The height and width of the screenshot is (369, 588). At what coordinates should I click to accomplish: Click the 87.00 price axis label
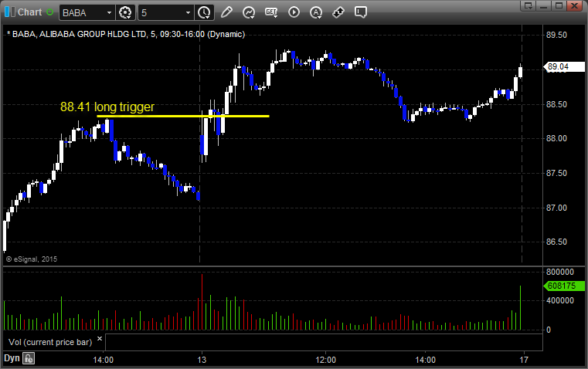tap(556, 208)
